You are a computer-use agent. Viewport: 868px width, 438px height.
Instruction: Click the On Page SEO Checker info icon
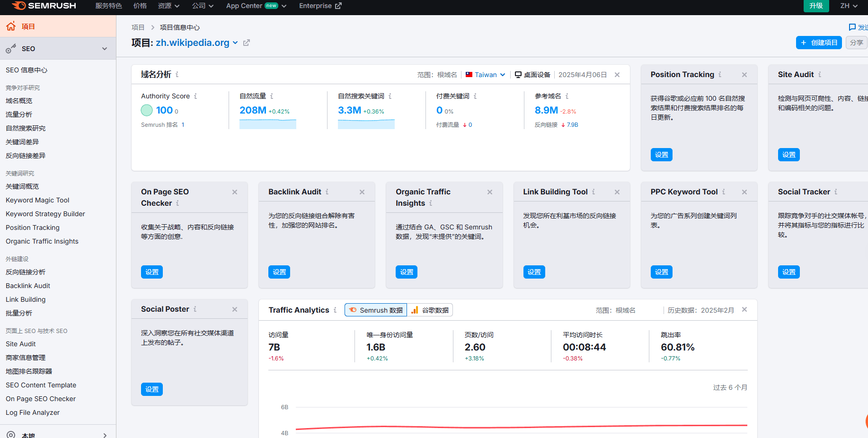coord(177,203)
